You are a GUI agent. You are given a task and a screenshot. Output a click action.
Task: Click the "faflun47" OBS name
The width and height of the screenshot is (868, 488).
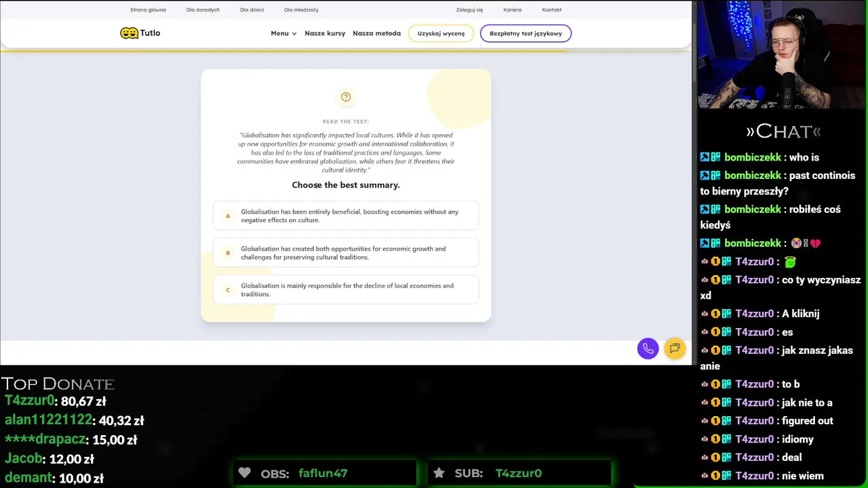click(323, 473)
